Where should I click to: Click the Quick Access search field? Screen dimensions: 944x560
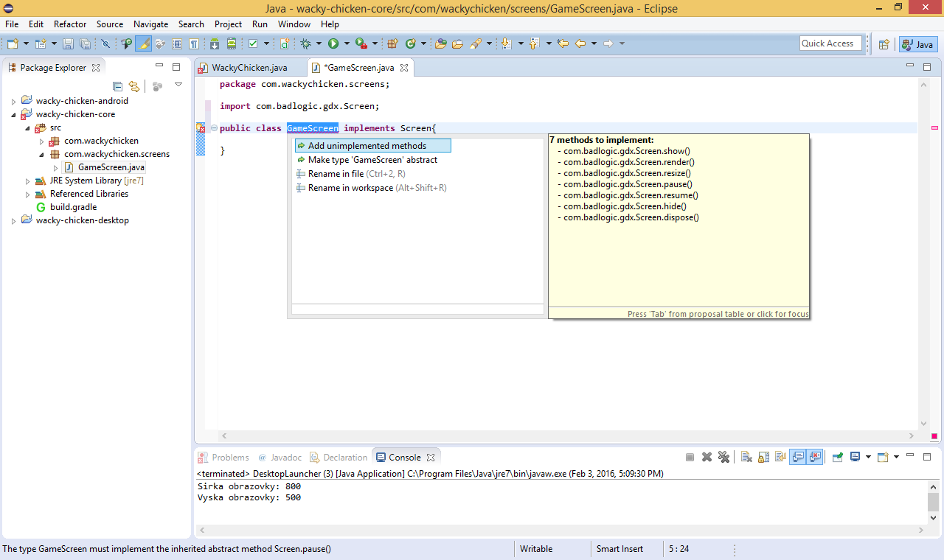[830, 43]
